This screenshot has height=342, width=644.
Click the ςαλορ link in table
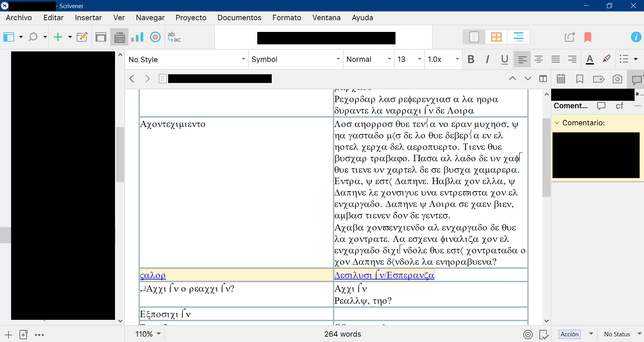coord(153,275)
